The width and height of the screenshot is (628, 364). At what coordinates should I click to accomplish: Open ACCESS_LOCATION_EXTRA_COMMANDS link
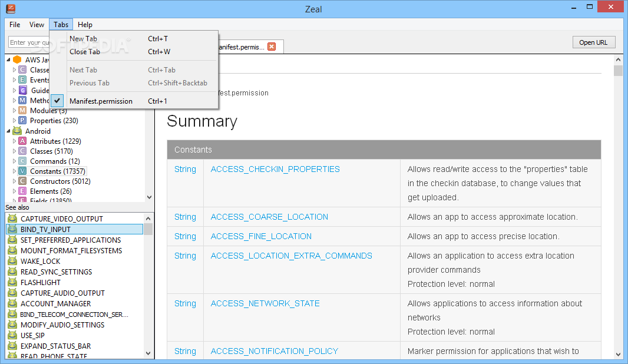(291, 256)
